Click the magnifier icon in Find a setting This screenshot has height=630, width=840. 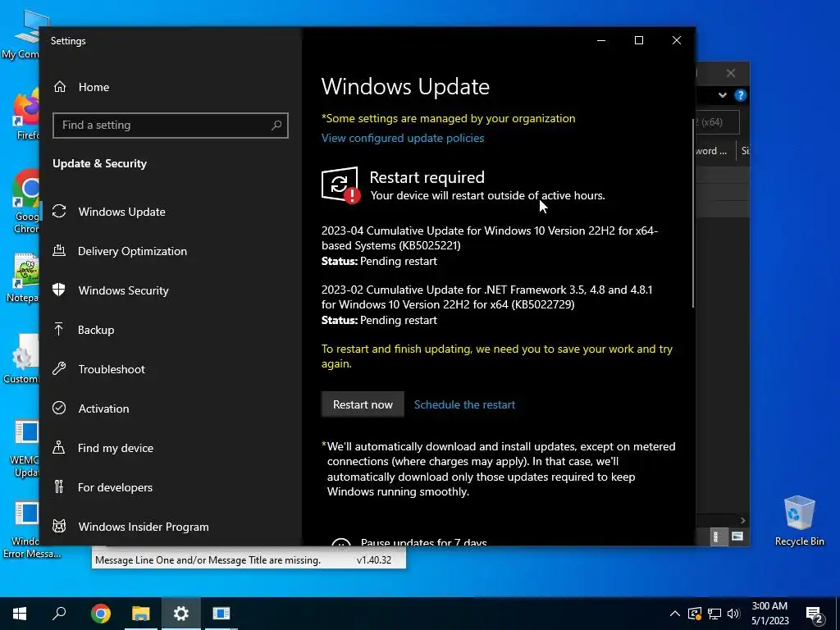tap(276, 126)
